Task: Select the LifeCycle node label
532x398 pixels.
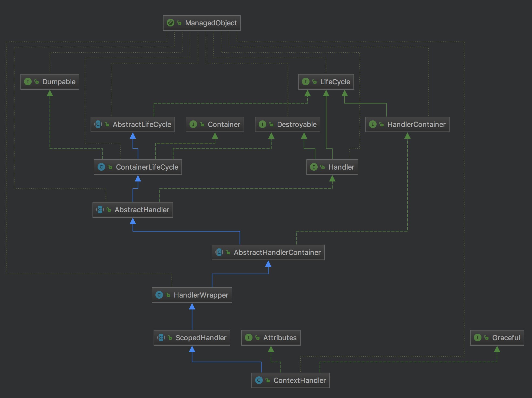Action: click(335, 82)
